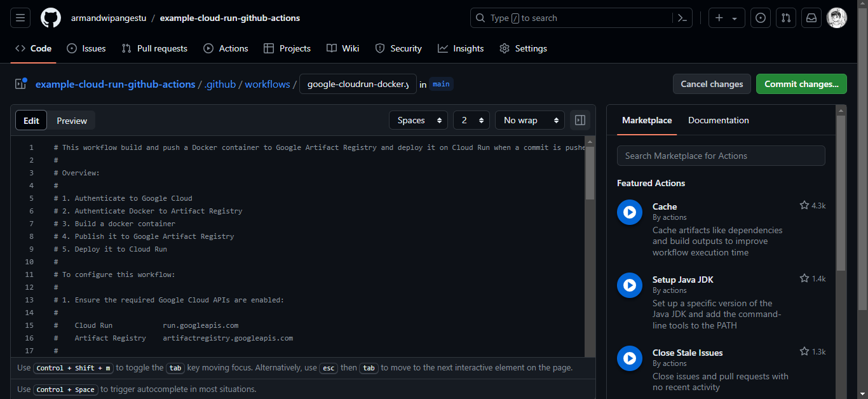
Task: Open your profile avatar menu
Action: 837,17
